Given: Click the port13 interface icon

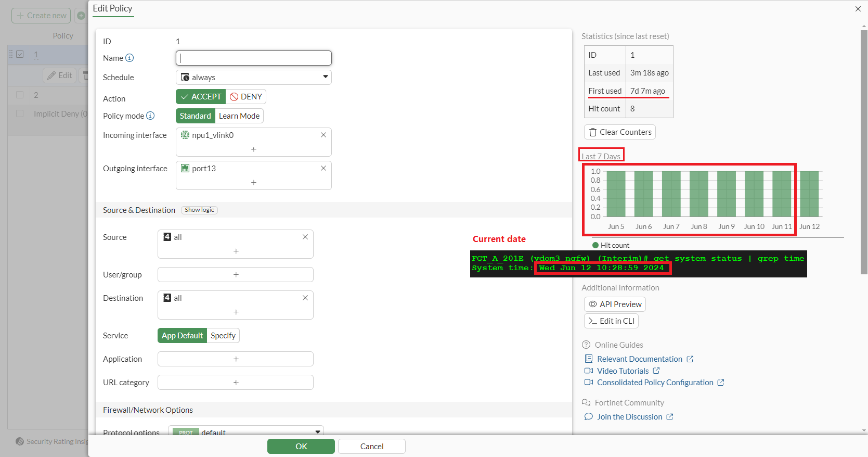Looking at the screenshot, I should pos(185,168).
